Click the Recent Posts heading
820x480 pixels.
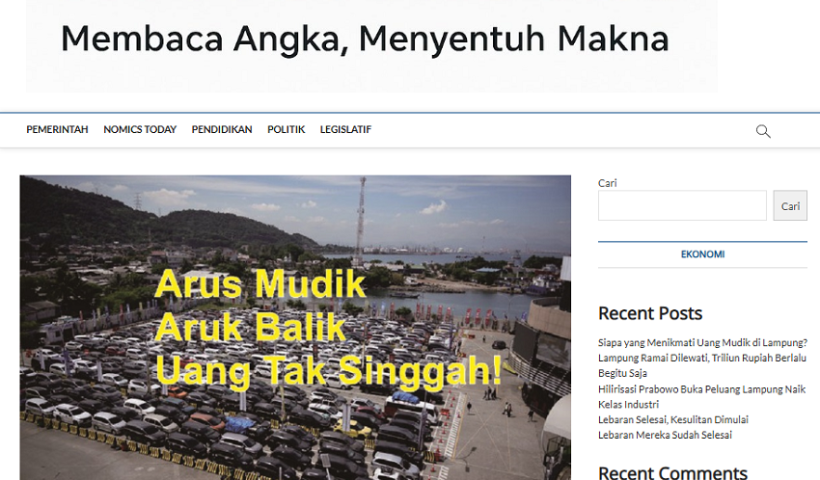point(650,313)
